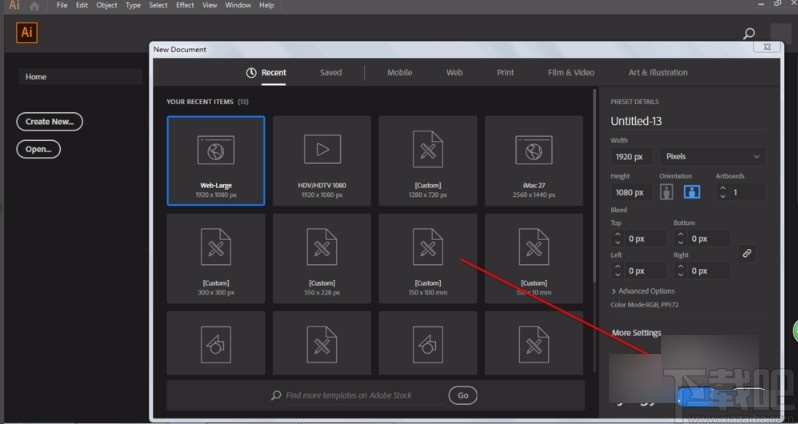Image resolution: width=798 pixels, height=424 pixels.
Task: Open the View menu
Action: [x=210, y=5]
